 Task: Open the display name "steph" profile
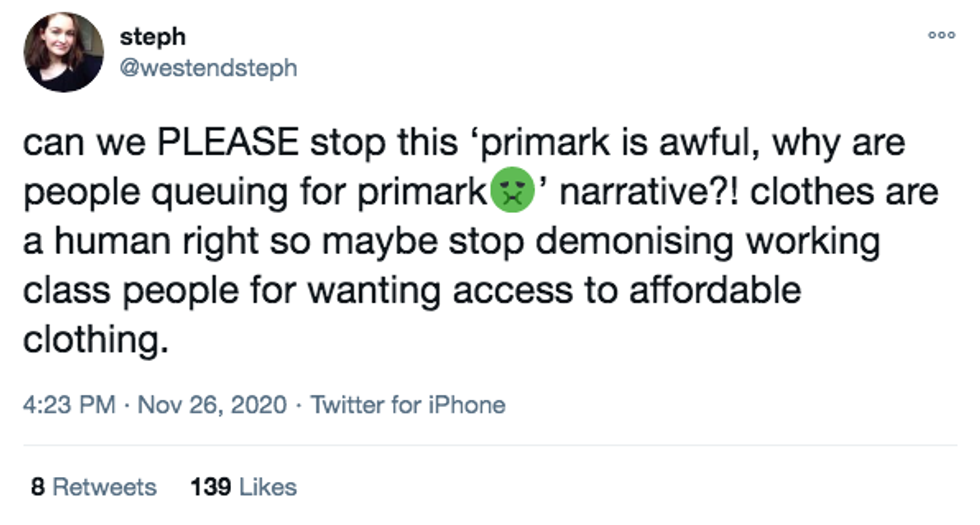click(x=152, y=36)
